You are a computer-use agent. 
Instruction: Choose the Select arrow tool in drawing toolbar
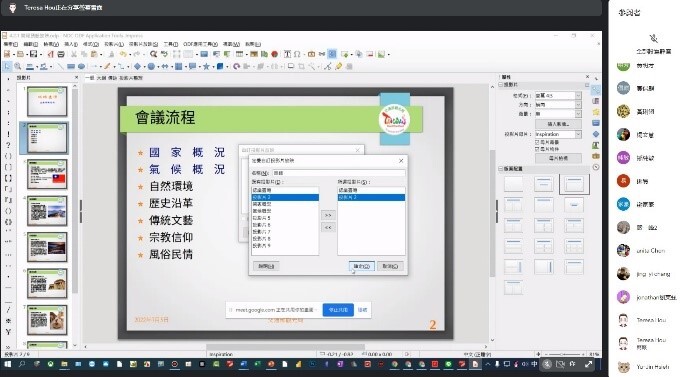7,66
